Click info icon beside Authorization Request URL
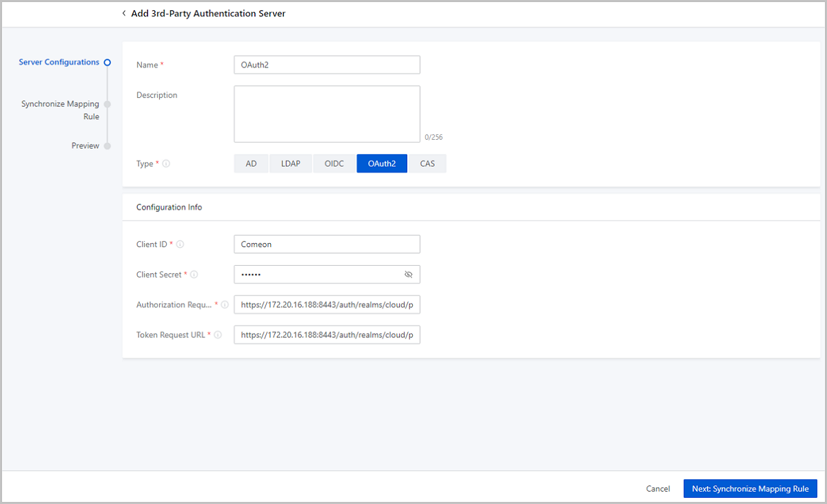Image resolution: width=827 pixels, height=504 pixels. point(225,305)
